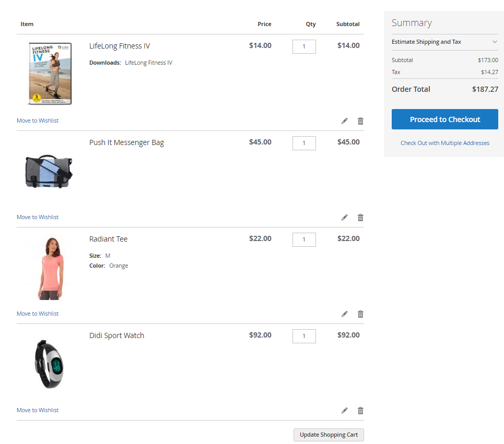Remove Didi Sport Watch from cart

pyautogui.click(x=360, y=411)
